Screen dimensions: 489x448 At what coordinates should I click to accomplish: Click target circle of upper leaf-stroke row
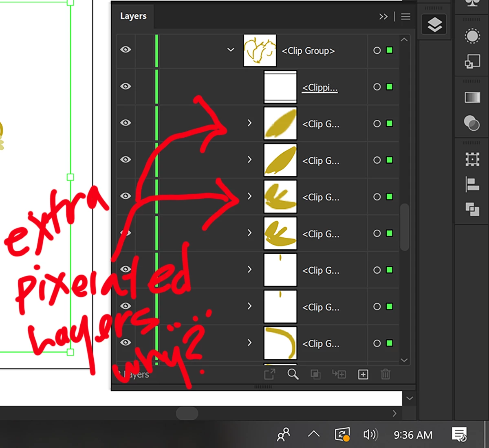coord(377,123)
